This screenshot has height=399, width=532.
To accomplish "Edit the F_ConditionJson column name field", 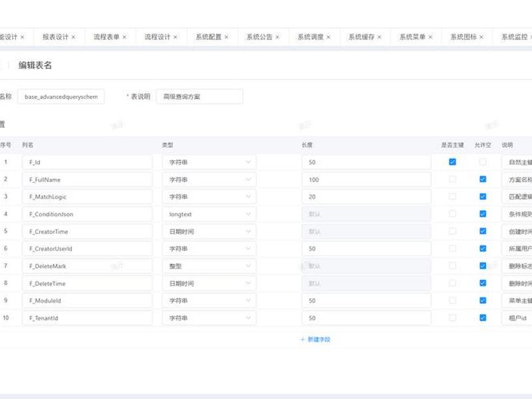I will 87,214.
